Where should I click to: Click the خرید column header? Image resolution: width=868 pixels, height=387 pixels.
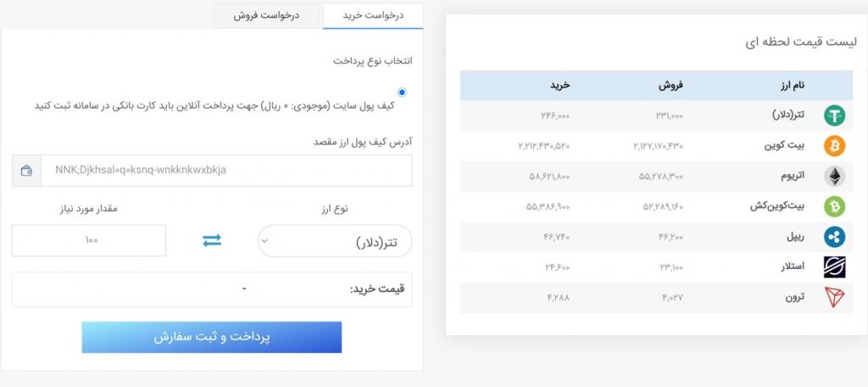tap(559, 86)
